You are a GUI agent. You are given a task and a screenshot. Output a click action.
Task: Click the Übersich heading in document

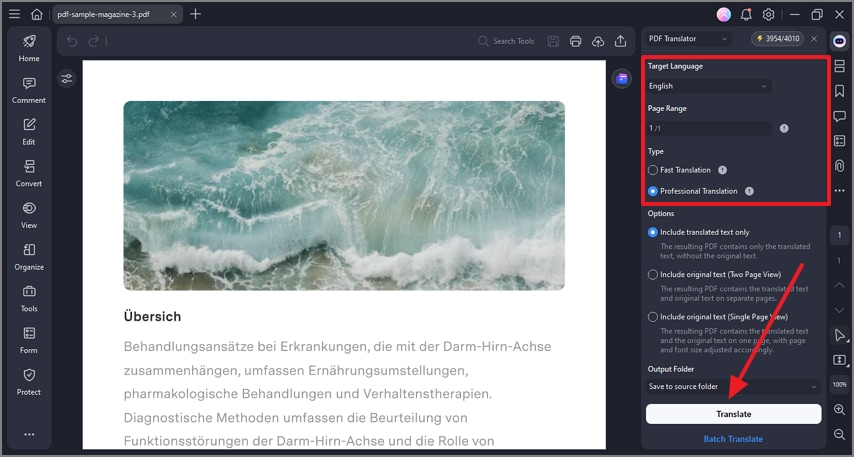(152, 316)
